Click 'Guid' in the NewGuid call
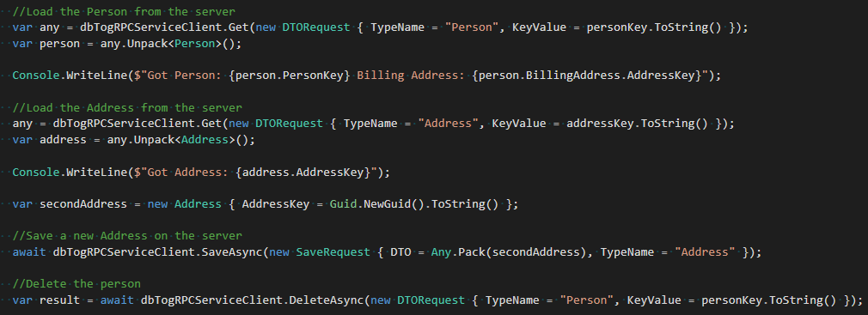The width and height of the screenshot is (868, 315). [x=343, y=204]
